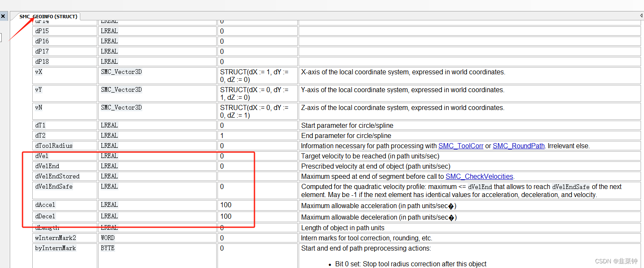Click "Maximum allowable deceleration" description

pyautogui.click(x=379, y=217)
